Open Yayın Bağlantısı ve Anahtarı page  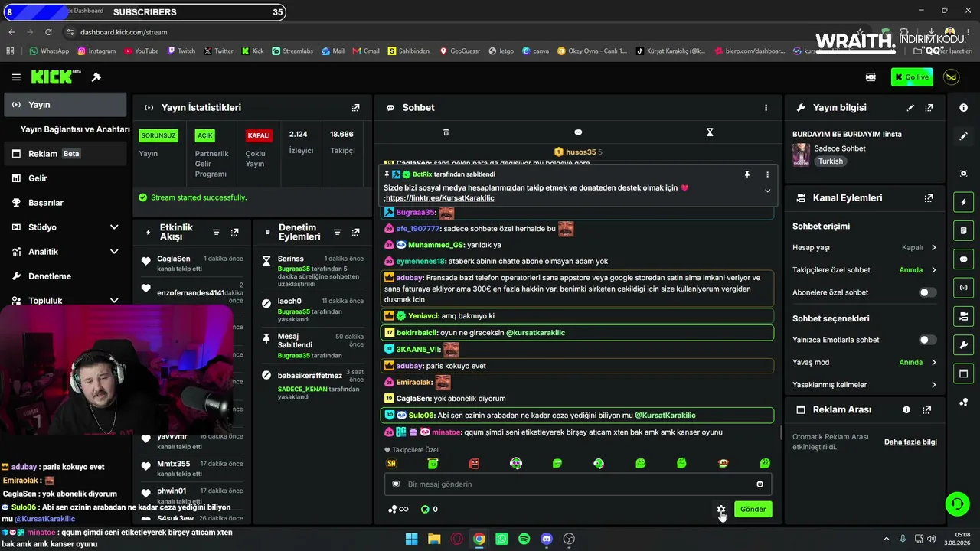(x=75, y=129)
